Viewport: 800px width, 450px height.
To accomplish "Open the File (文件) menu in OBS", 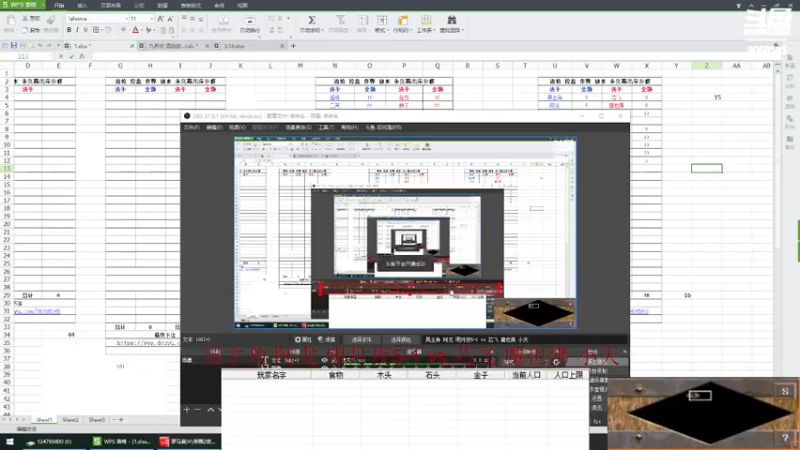I will [x=192, y=128].
